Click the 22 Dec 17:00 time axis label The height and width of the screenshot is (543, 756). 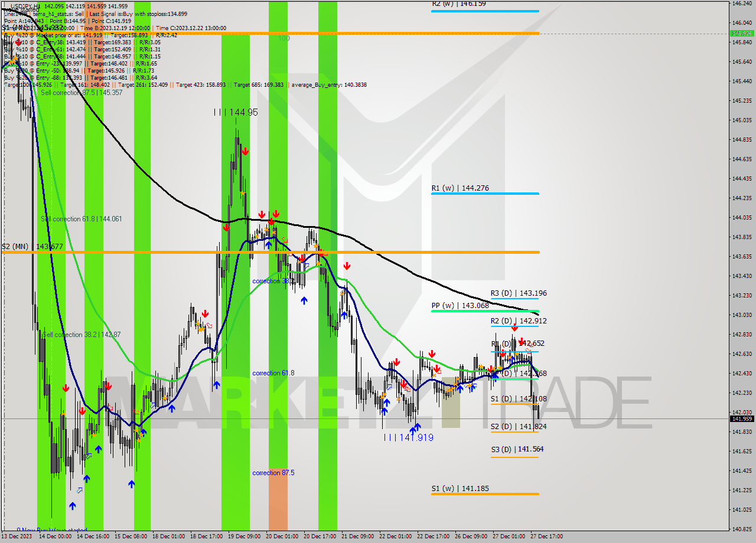pyautogui.click(x=433, y=537)
